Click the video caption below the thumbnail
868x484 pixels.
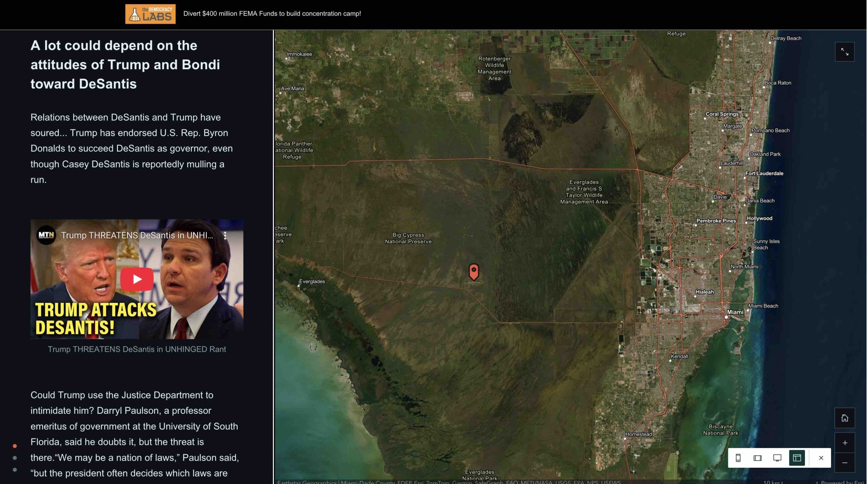tap(137, 349)
